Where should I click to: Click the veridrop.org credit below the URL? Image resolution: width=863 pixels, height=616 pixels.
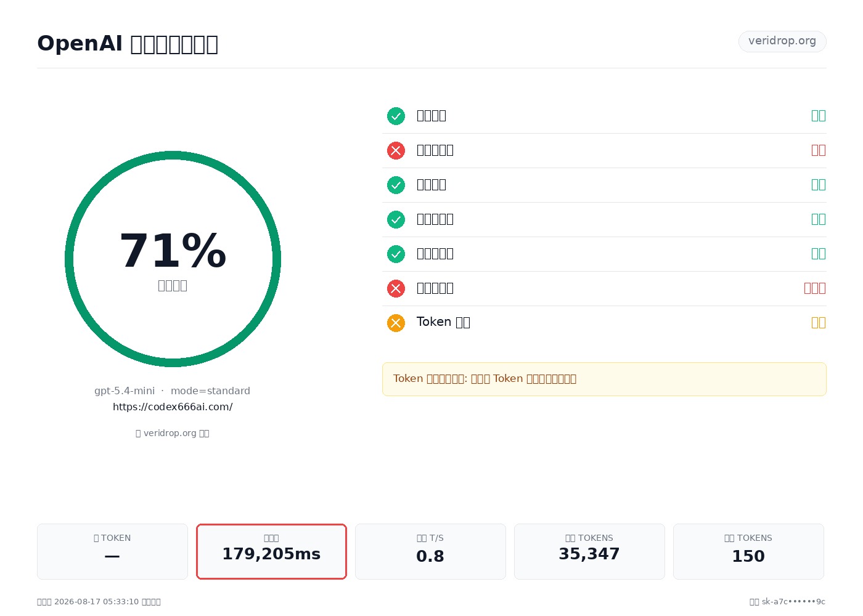click(173, 433)
